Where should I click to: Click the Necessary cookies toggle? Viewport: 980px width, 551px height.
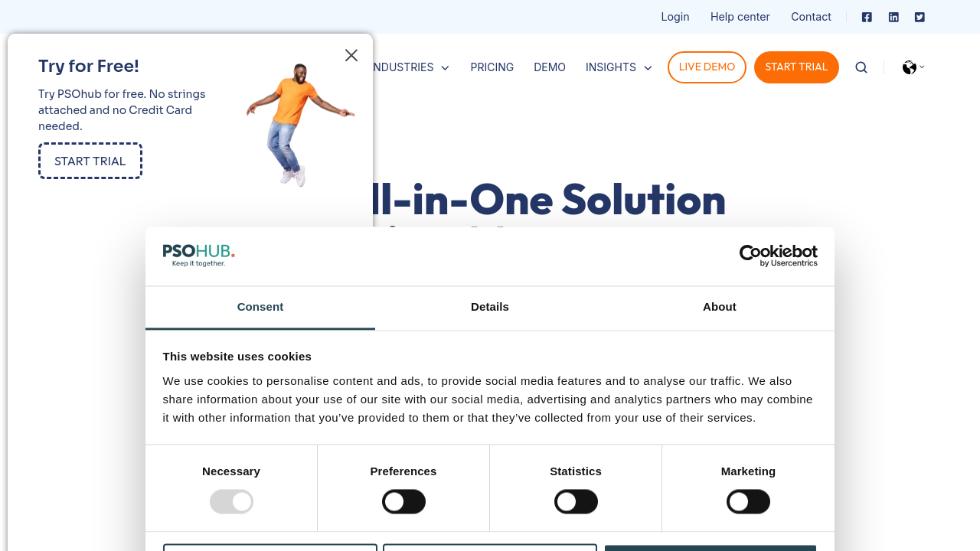point(231,502)
